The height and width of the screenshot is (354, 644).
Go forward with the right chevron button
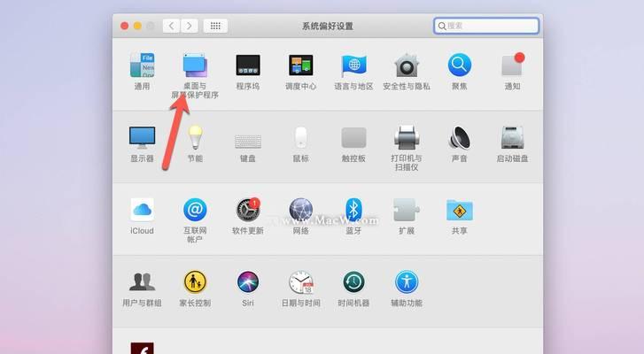pyautogui.click(x=189, y=26)
